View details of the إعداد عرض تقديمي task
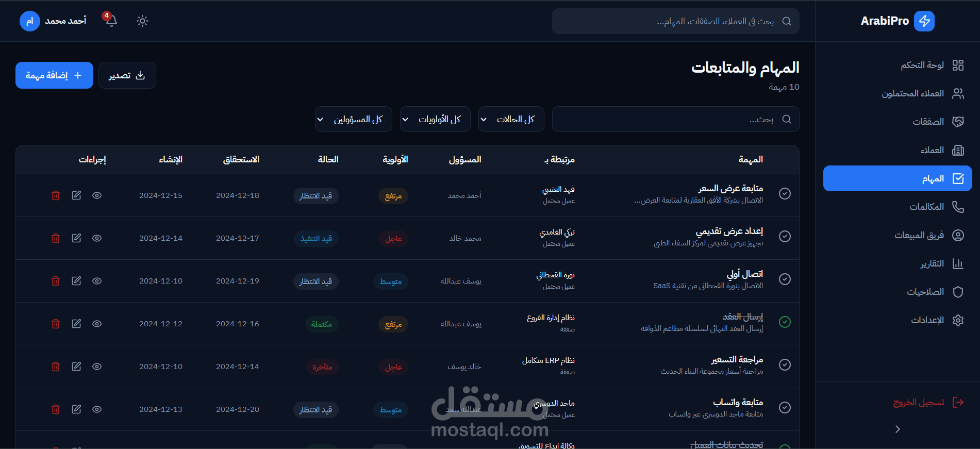This screenshot has width=980, height=449. (x=97, y=238)
